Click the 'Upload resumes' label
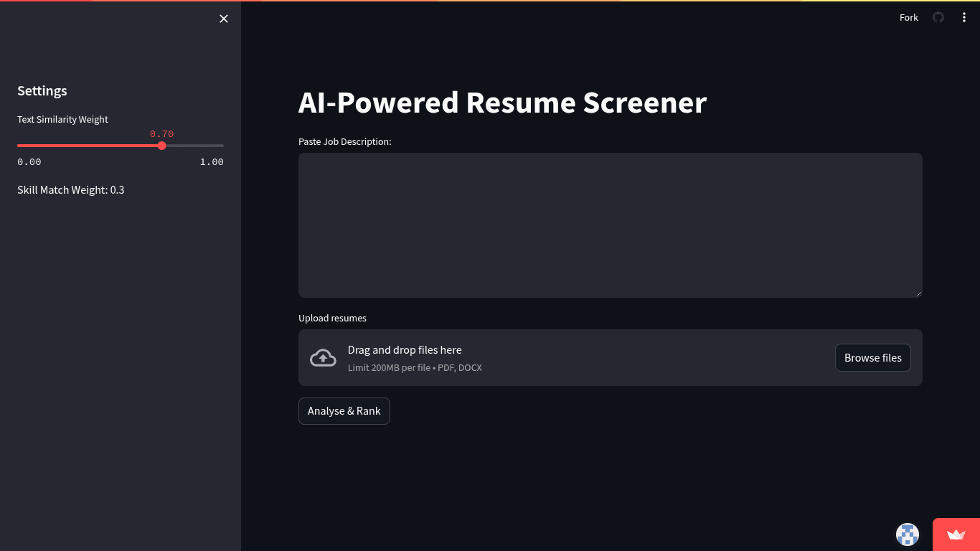Image resolution: width=980 pixels, height=551 pixels. [332, 318]
